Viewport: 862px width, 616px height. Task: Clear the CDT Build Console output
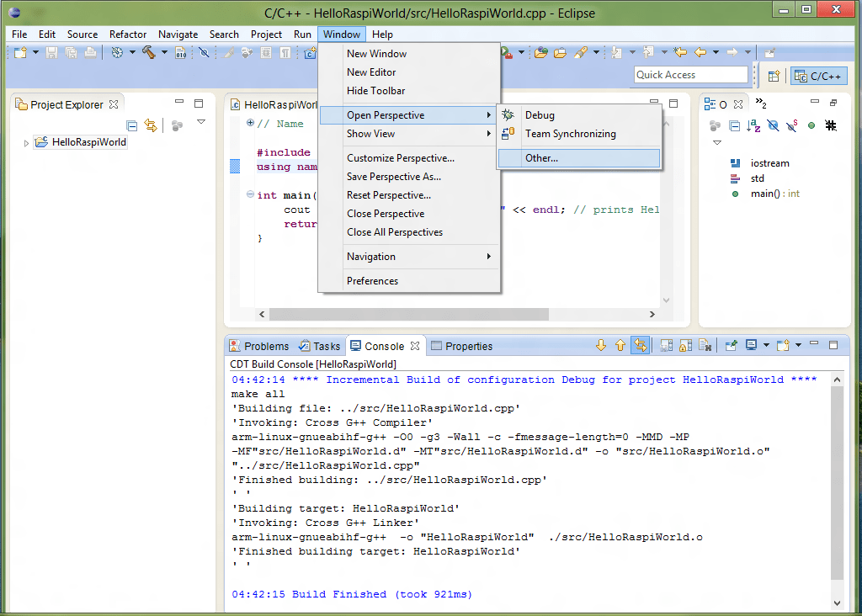704,345
